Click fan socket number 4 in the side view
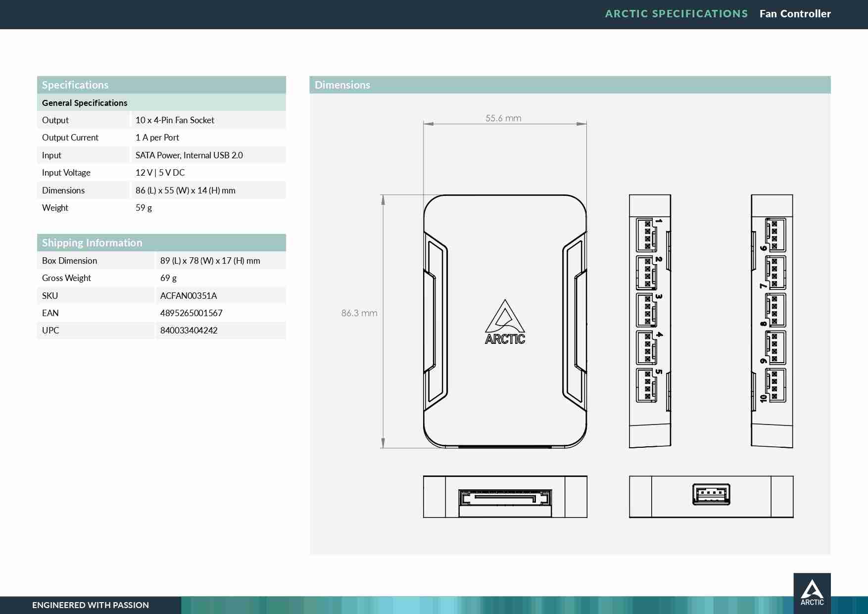 tap(647, 347)
